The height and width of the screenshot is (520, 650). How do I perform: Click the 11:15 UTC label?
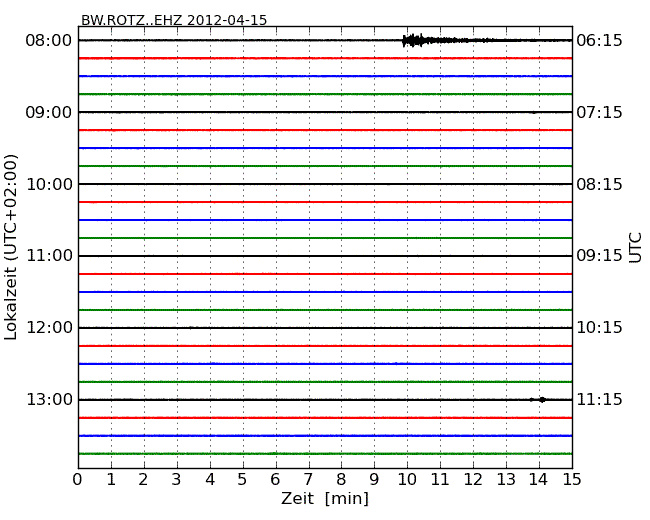(x=599, y=400)
